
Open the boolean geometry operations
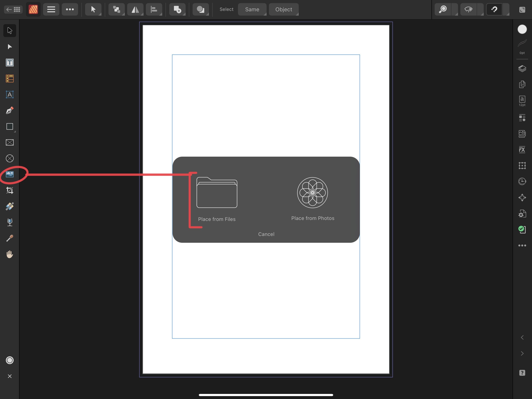pyautogui.click(x=201, y=9)
